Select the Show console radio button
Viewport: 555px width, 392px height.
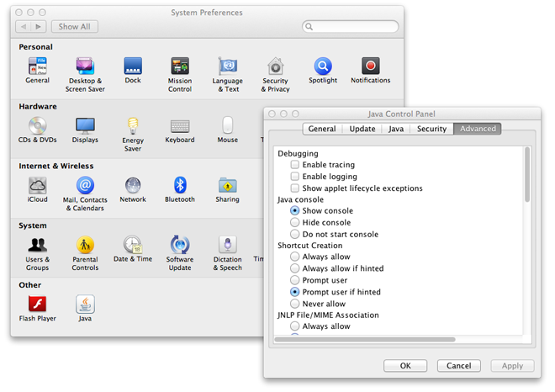click(294, 210)
